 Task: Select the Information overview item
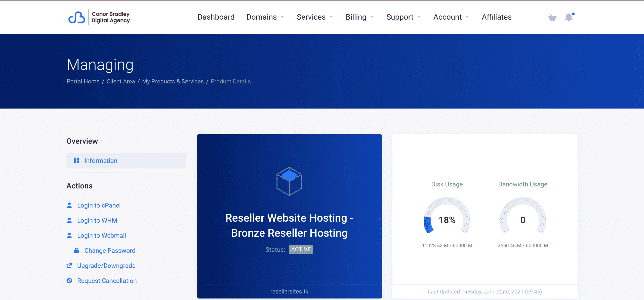[x=126, y=160]
